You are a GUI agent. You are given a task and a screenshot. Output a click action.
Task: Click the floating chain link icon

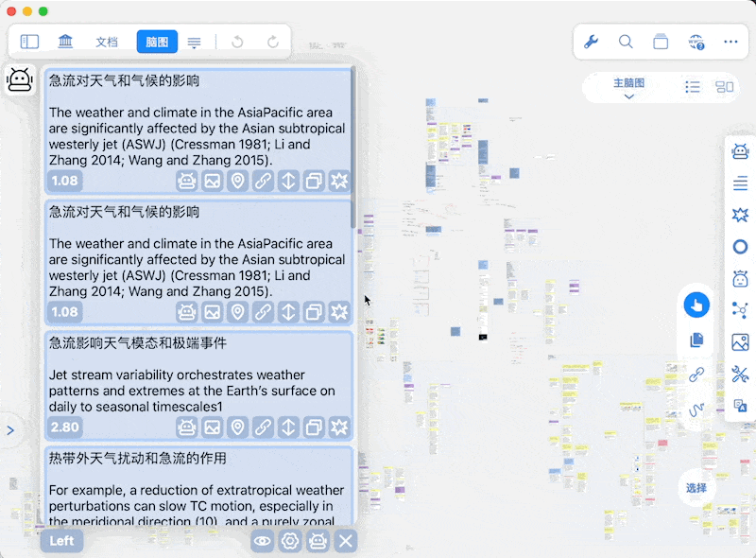tap(696, 375)
